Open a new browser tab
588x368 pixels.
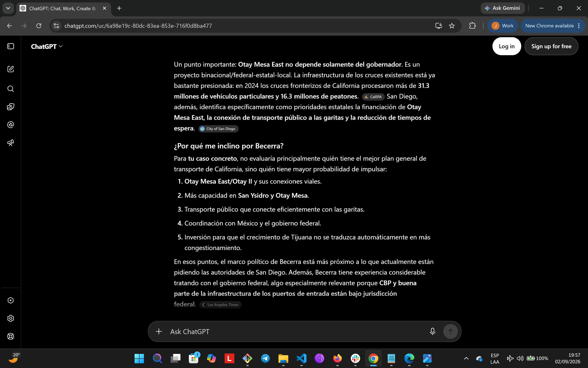click(119, 8)
